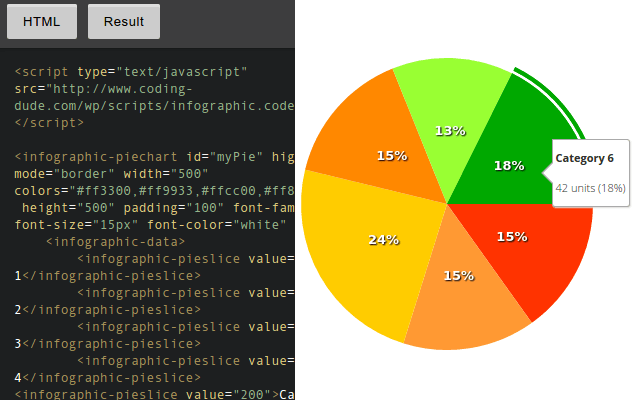Click the 13% label text
This screenshot has width=640, height=400.
450,131
